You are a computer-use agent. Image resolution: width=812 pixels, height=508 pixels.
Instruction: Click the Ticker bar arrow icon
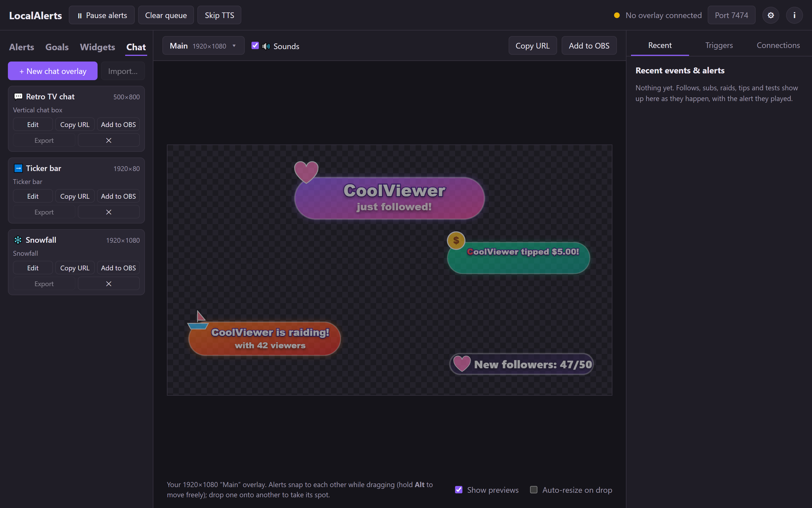(x=18, y=168)
